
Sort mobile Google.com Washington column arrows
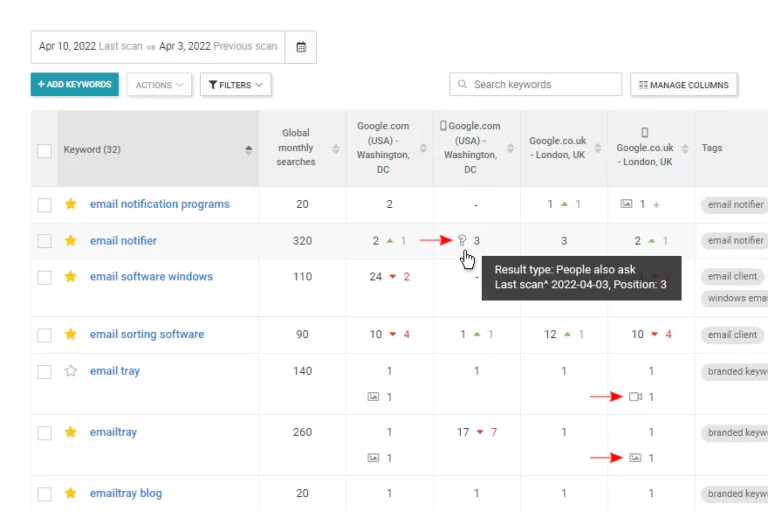[510, 148]
